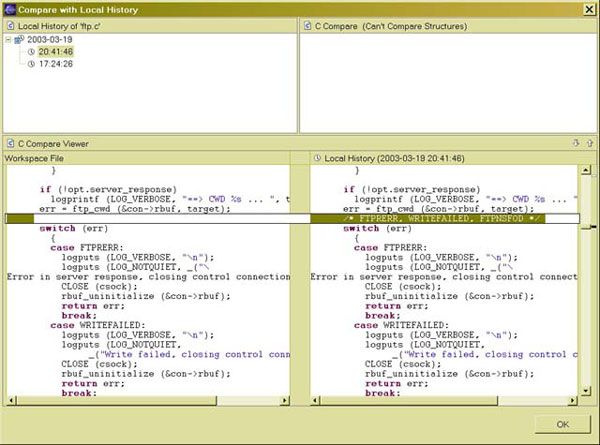The width and height of the screenshot is (600, 445).
Task: Go to next difference arrow icon
Action: tap(576, 143)
